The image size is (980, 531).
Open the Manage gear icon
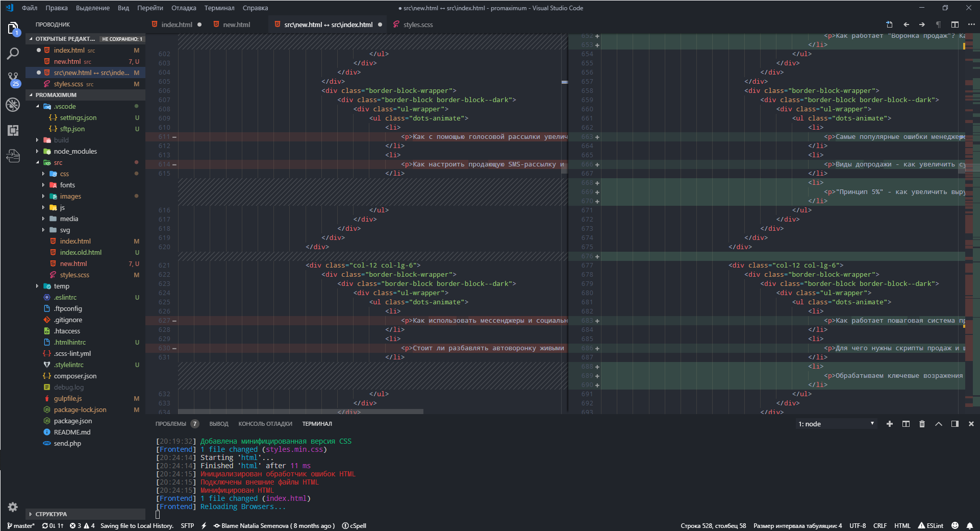tap(13, 507)
